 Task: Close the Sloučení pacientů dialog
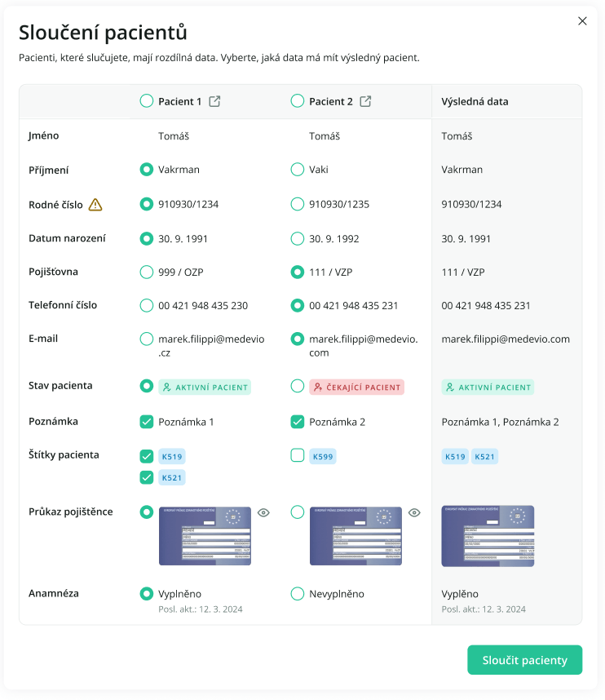coord(582,21)
